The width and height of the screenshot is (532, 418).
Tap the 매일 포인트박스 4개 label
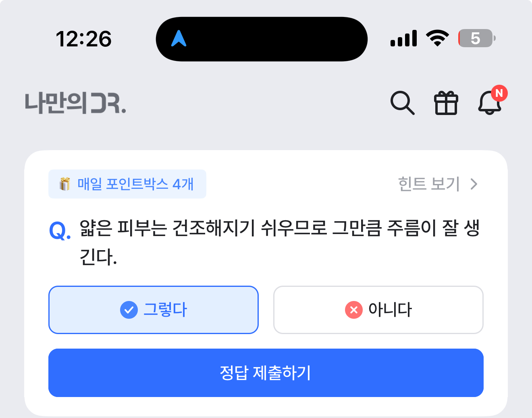pos(136,184)
